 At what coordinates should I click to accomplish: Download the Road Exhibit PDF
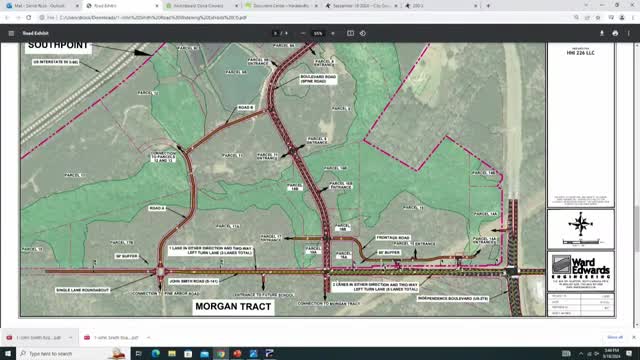coord(602,33)
